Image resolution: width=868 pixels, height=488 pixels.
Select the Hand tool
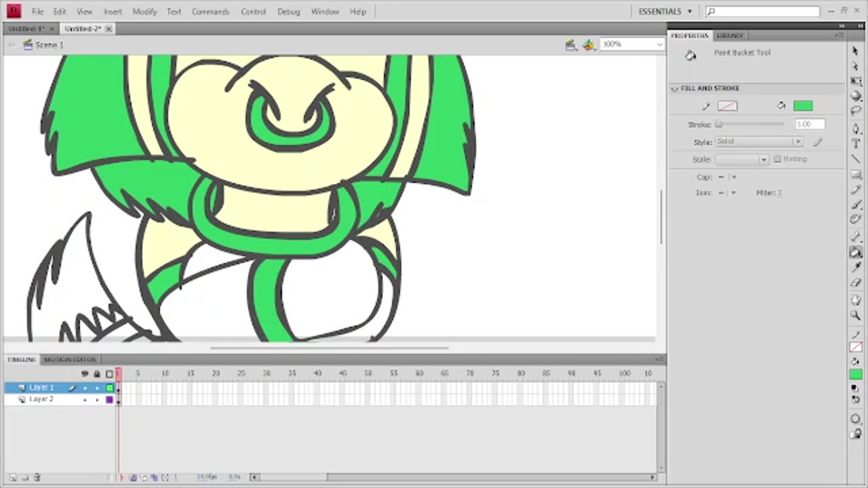855,300
